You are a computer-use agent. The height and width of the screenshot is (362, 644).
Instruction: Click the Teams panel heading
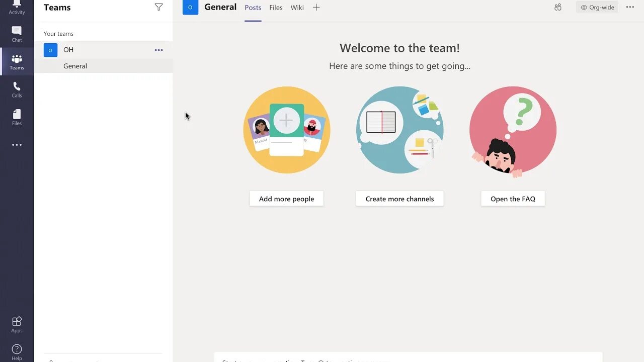pos(57,7)
